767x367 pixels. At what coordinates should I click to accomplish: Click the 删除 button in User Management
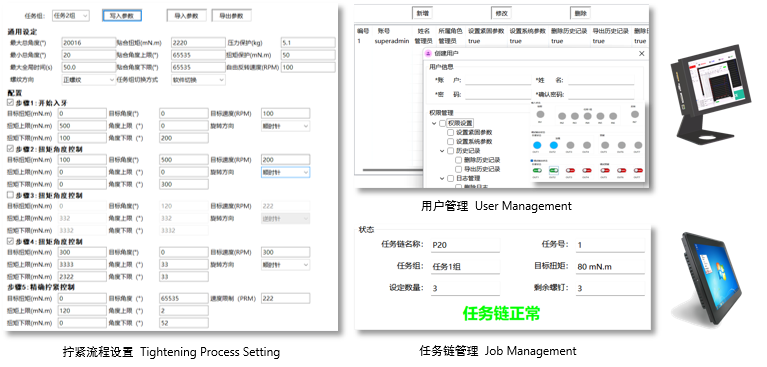(581, 14)
